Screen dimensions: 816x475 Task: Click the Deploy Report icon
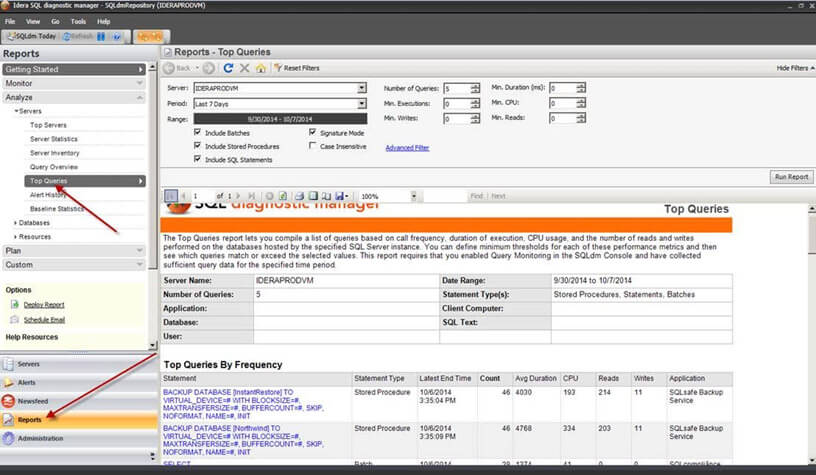coord(15,304)
